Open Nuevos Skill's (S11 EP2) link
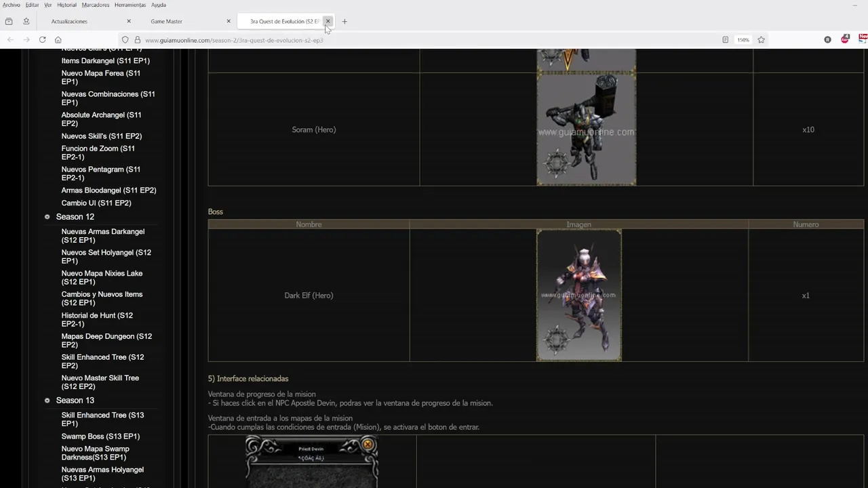Image resolution: width=868 pixels, height=488 pixels. click(102, 136)
